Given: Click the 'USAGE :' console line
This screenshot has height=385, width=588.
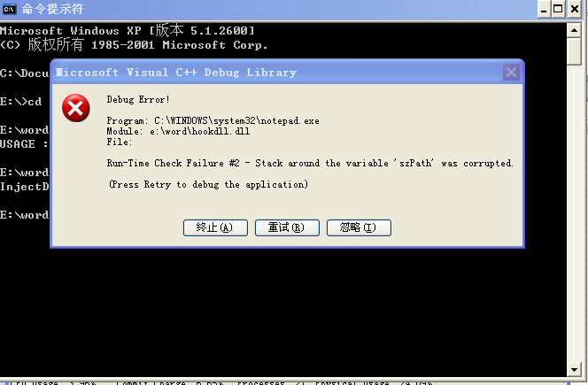Looking at the screenshot, I should [24, 144].
